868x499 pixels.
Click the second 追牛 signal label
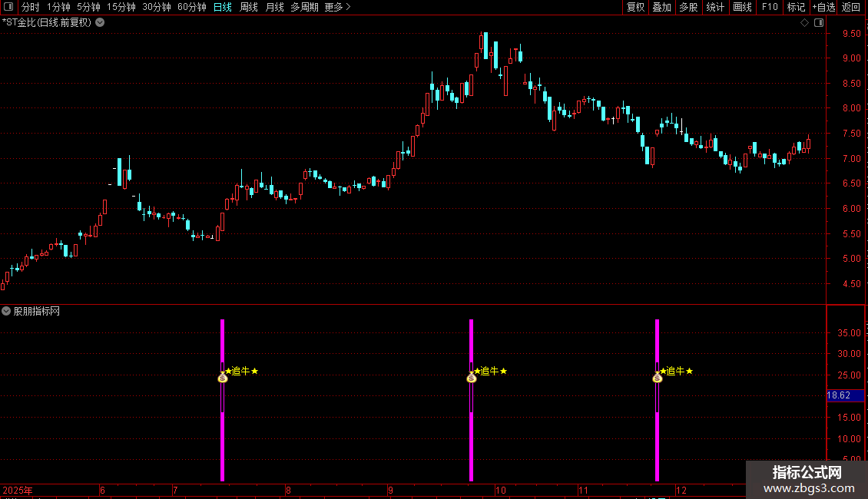pos(491,371)
